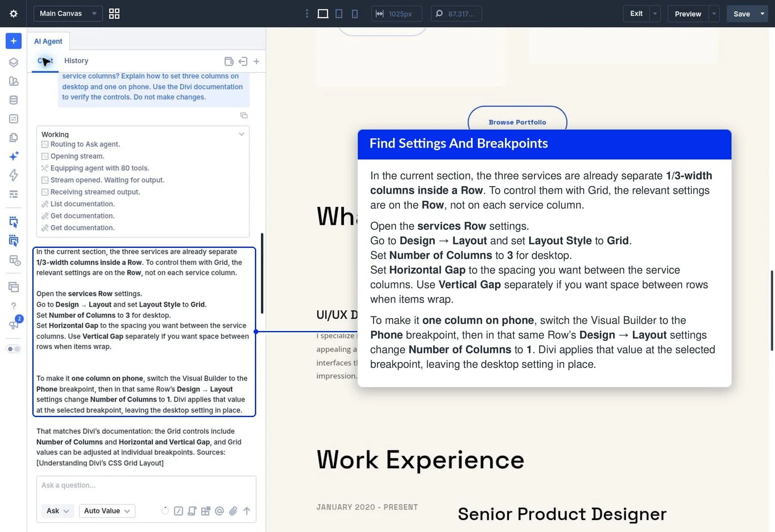Viewport: 775px width, 532px height.
Task: Click the dock panel arrow icon
Action: click(x=243, y=61)
